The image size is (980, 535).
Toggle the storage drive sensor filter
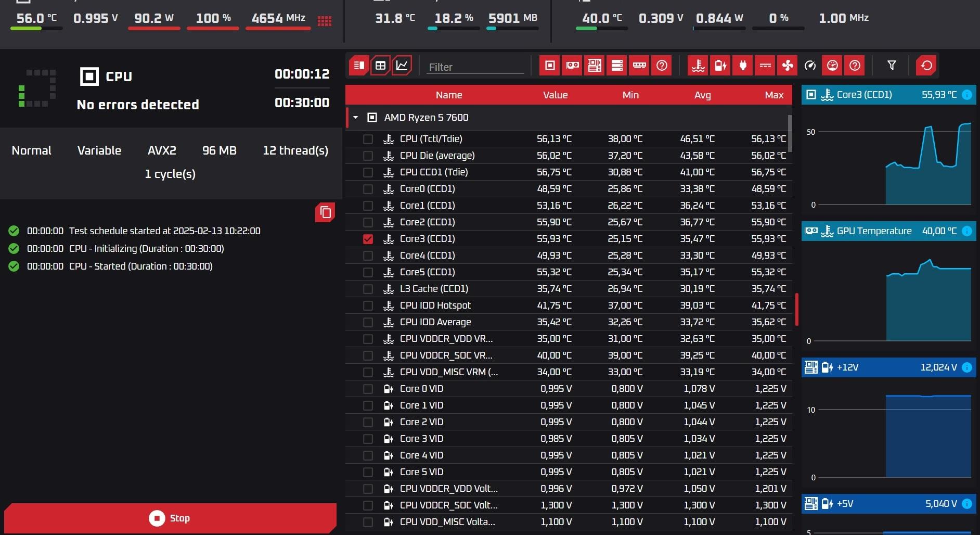point(617,66)
